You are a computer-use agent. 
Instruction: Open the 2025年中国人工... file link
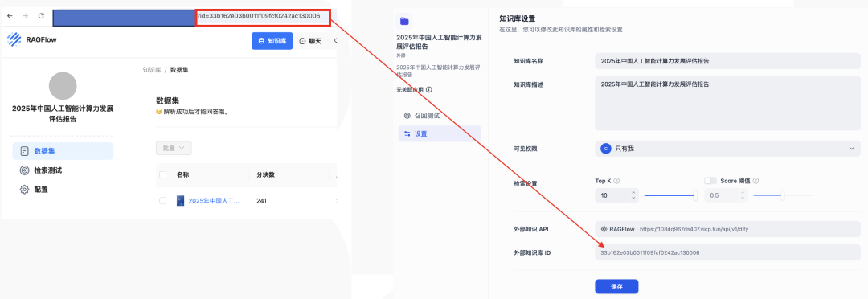click(x=214, y=200)
